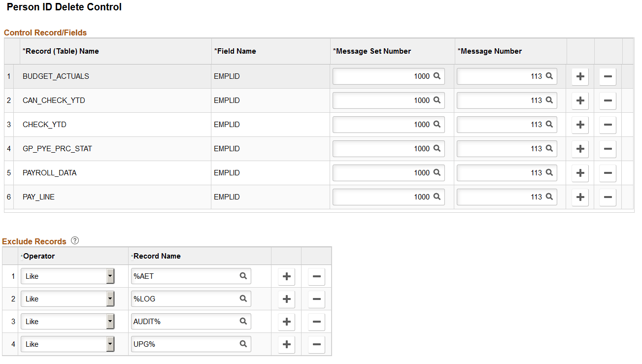Viewport: 642px width, 364px height.
Task: Remove the AUDIT% exclude record row
Action: point(316,322)
